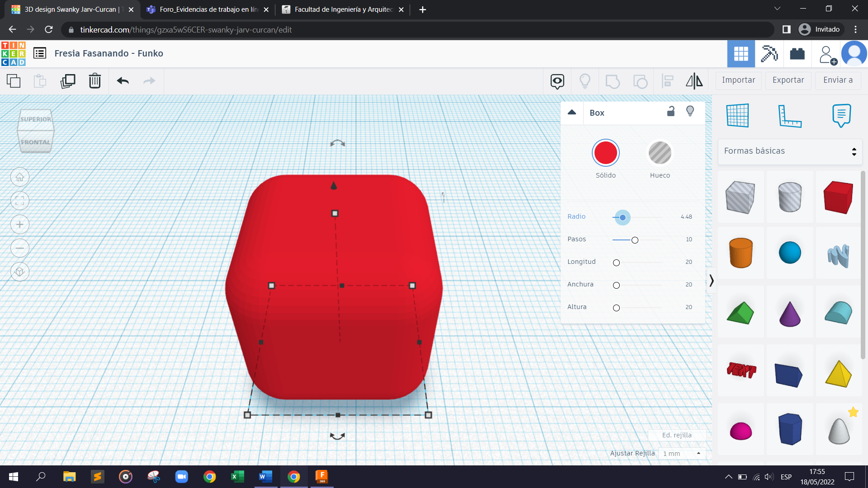The image size is (868, 488).
Task: Click the trash Delete icon
Action: [94, 81]
